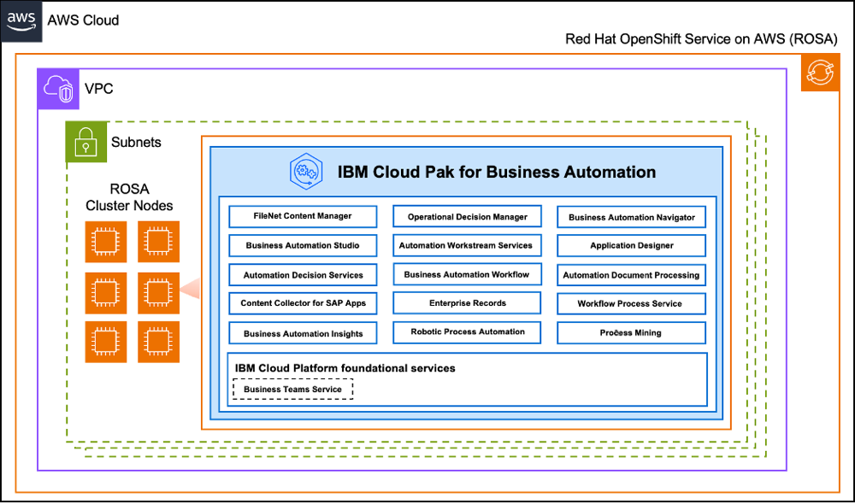Open the ROSA service icon in top right
The image size is (855, 504).
(820, 73)
